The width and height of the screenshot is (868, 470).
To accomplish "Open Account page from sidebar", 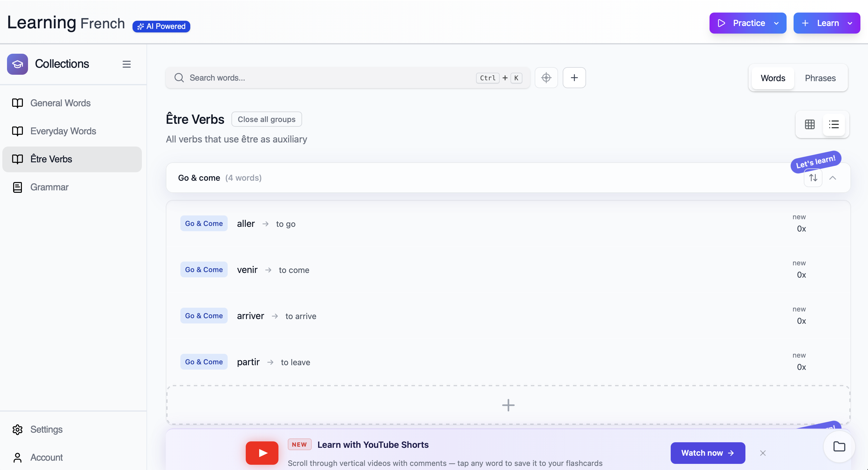I will click(37, 457).
